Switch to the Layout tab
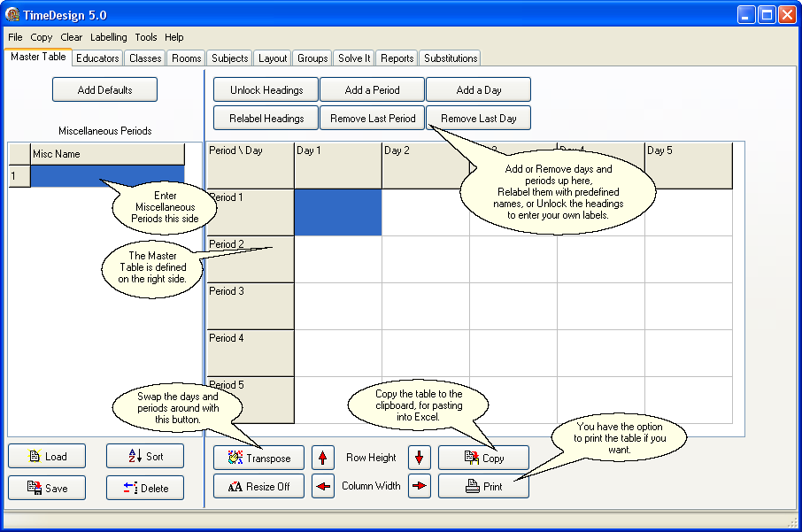Viewport: 802px width, 532px height. [x=273, y=58]
